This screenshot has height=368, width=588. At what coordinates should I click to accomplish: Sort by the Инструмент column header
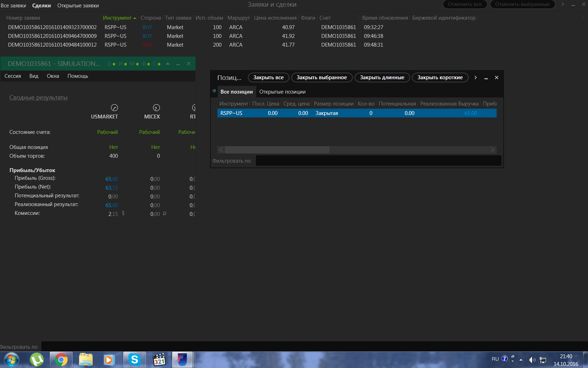(117, 18)
